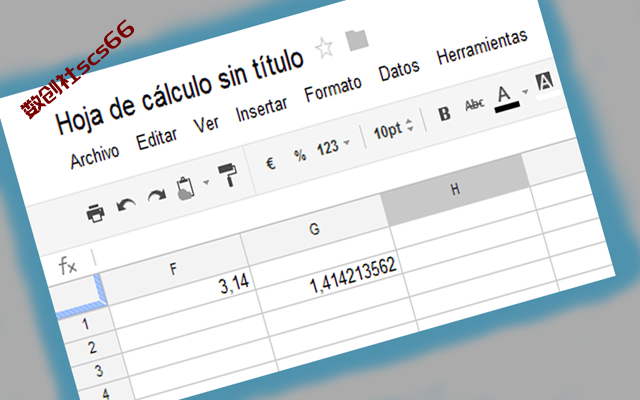Click the clipboard paste icon
640x400 pixels.
pos(185,189)
